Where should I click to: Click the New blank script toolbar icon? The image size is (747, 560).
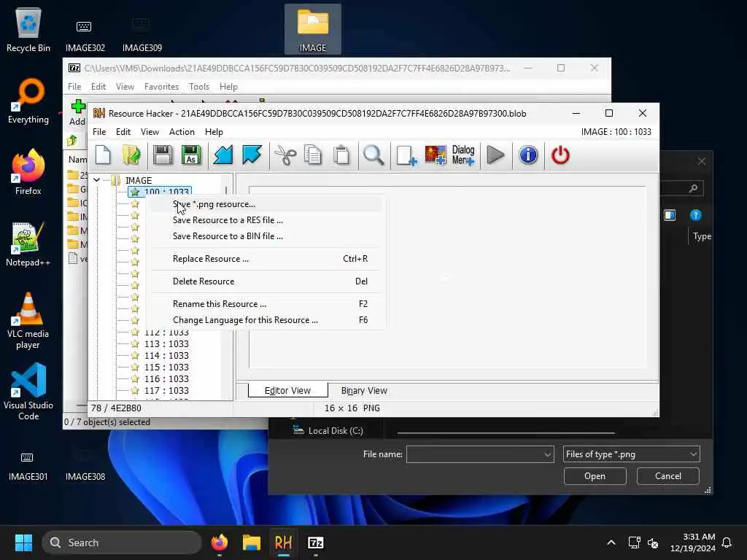point(103,155)
